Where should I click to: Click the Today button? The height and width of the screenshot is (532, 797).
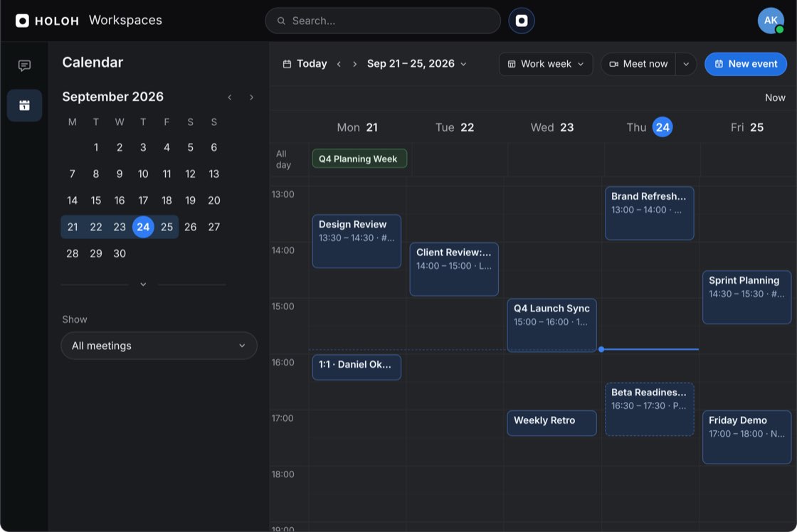pyautogui.click(x=305, y=64)
